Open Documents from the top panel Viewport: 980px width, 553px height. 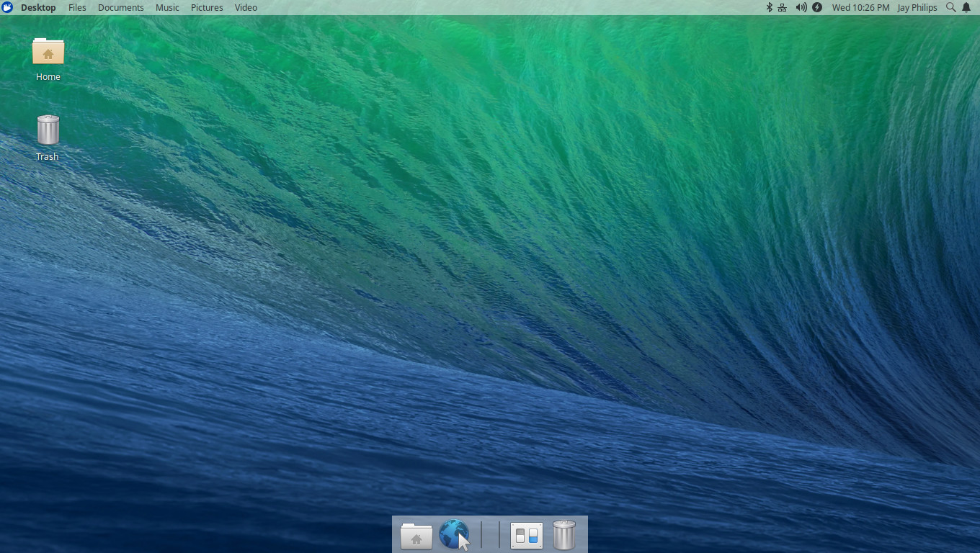pos(120,7)
